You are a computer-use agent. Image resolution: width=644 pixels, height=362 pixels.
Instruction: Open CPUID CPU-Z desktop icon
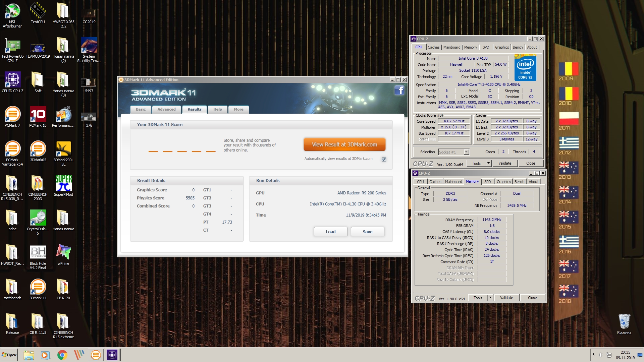12,82
